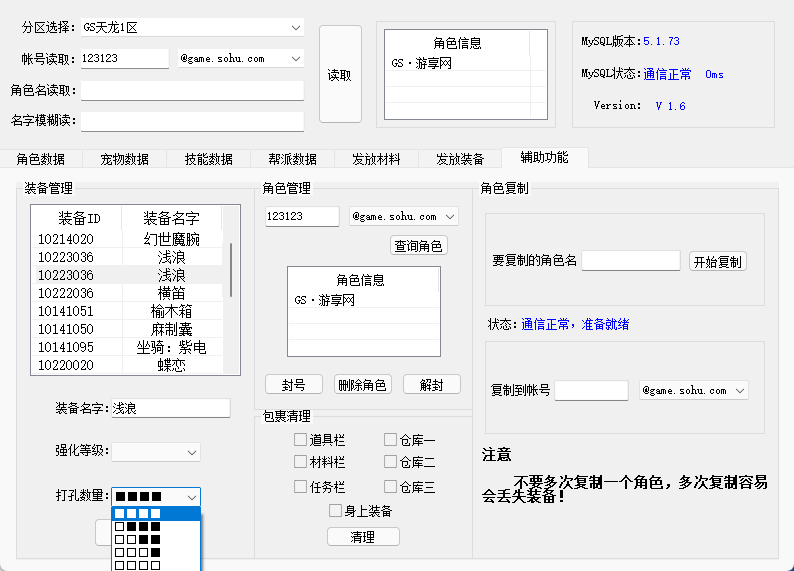Check the 身上装备 checkbox
This screenshot has height=571, width=794.
click(x=336, y=511)
